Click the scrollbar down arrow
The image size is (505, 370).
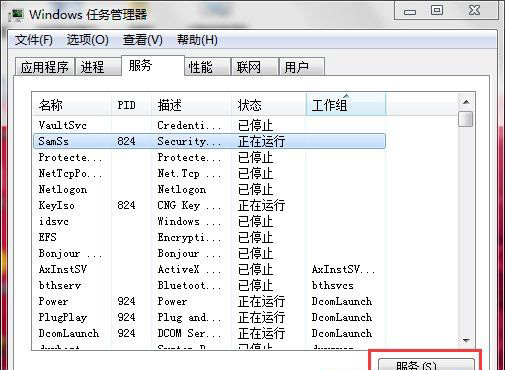466,340
